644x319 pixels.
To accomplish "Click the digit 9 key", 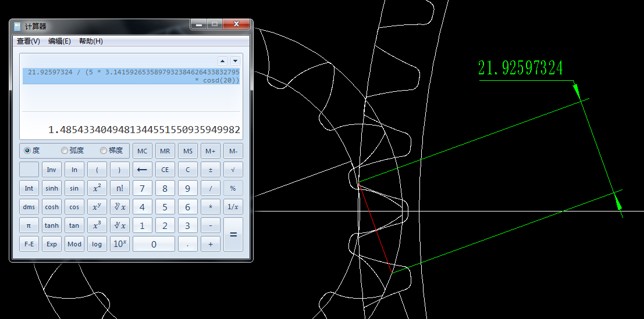I will [x=188, y=188].
